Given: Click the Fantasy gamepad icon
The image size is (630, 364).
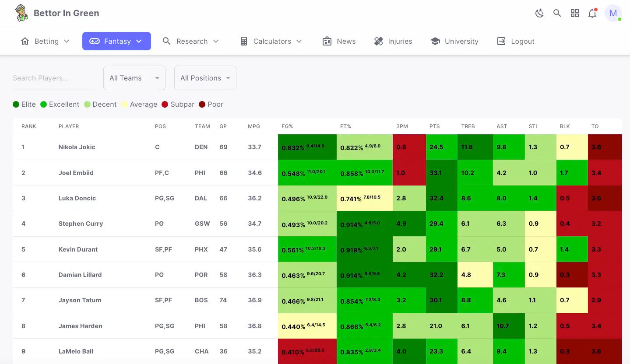Looking at the screenshot, I should coord(94,41).
